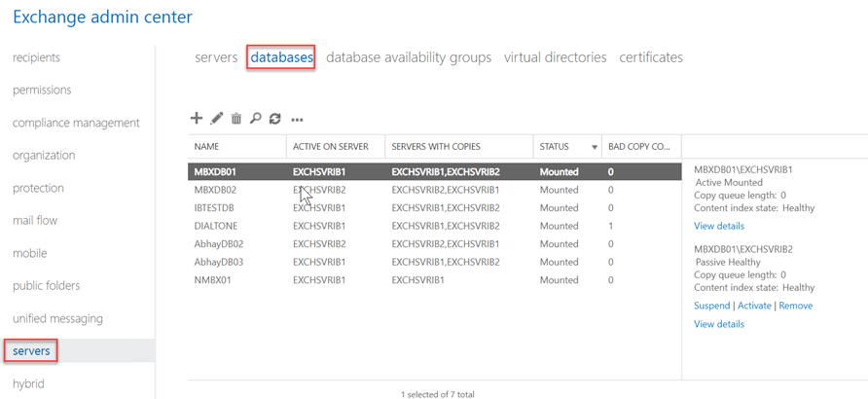Open the certificates tab
This screenshot has width=868, height=399.
[x=650, y=57]
